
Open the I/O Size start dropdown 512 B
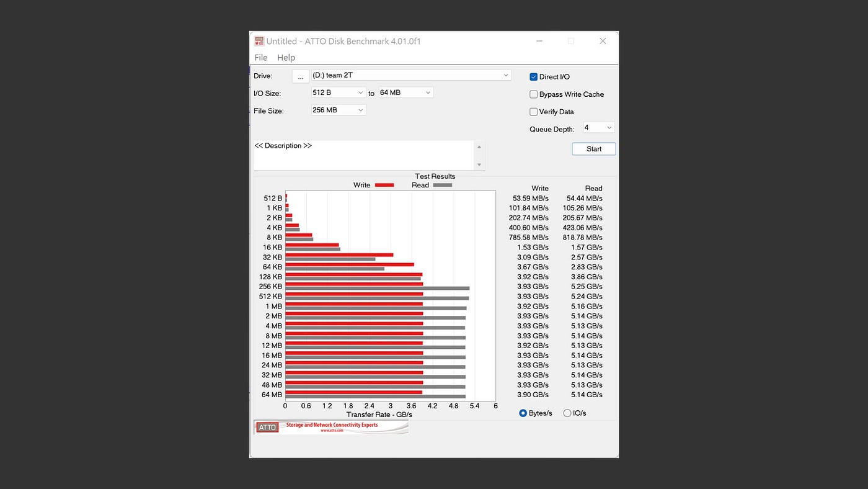pyautogui.click(x=339, y=92)
